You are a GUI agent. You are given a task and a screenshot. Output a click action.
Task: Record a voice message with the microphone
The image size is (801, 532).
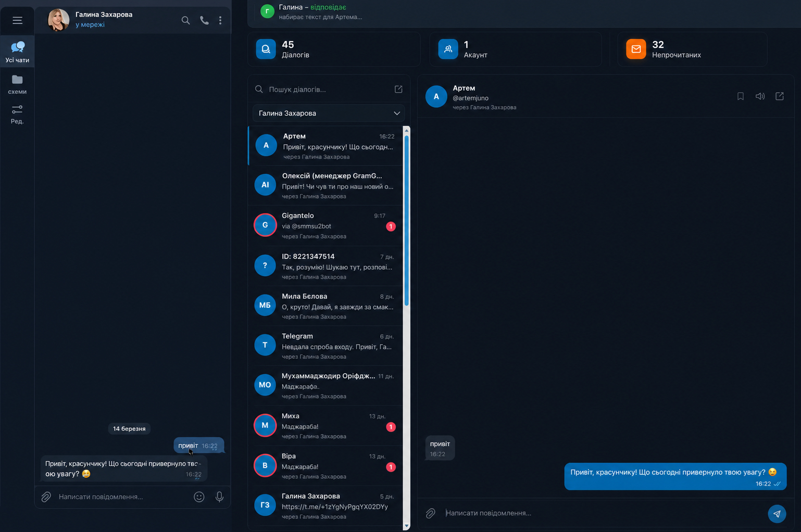point(219,497)
